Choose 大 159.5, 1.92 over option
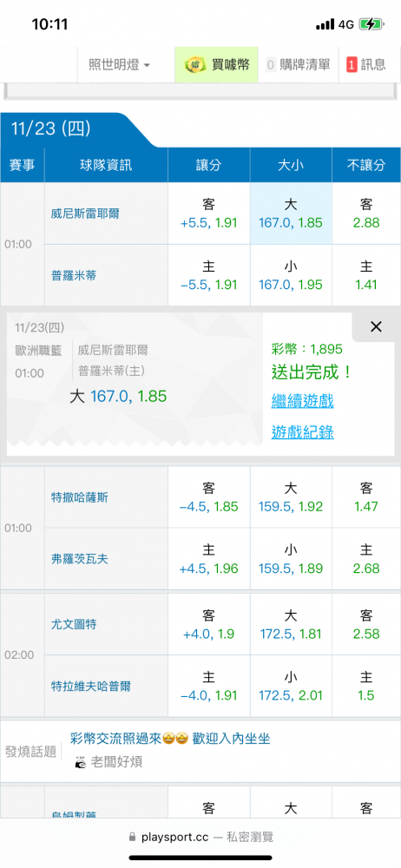 291,497
